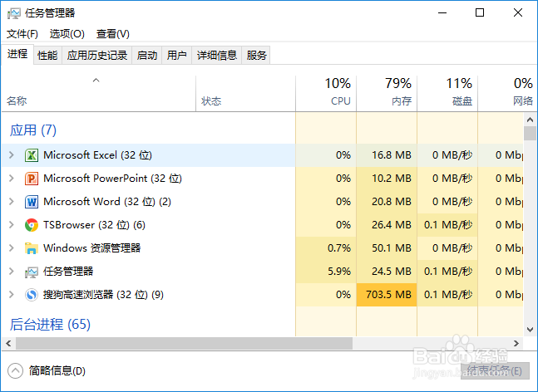This screenshot has width=538, height=392.
Task: Open the 文件(F) menu
Action: [22, 34]
